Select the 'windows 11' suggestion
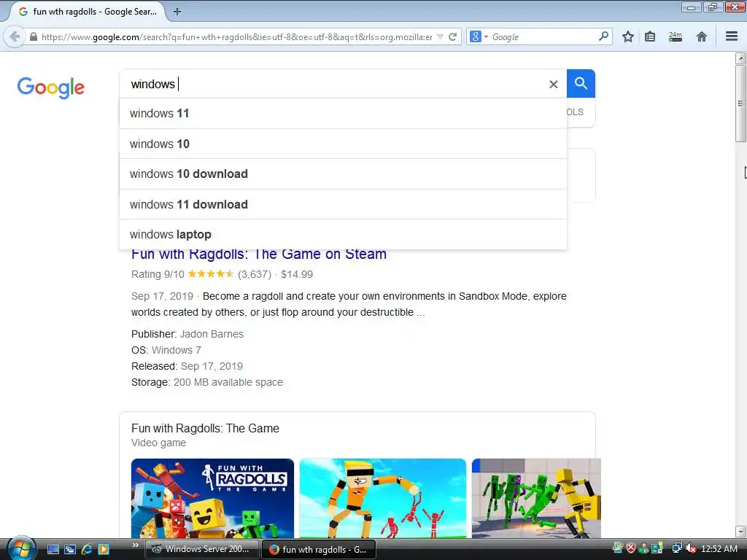This screenshot has width=747, height=560. 343,113
